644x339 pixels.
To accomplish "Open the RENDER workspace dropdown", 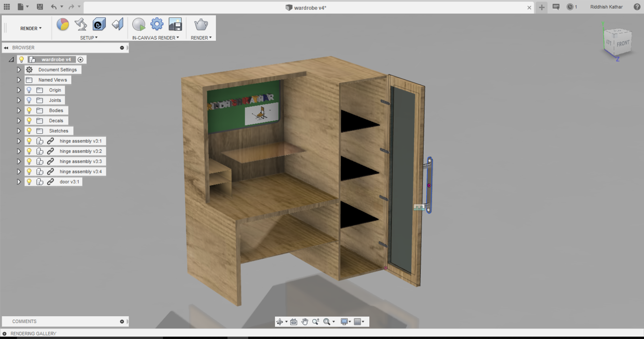I will [31, 29].
